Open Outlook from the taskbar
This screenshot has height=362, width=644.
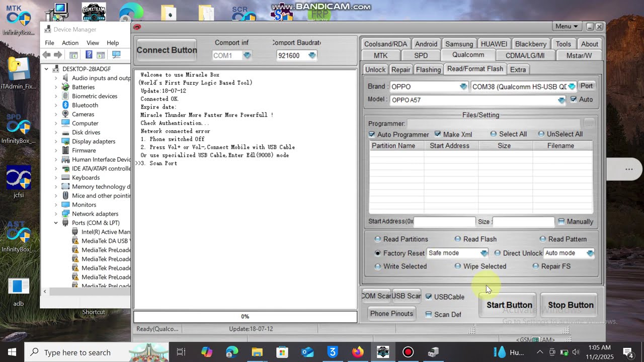pyautogui.click(x=307, y=352)
